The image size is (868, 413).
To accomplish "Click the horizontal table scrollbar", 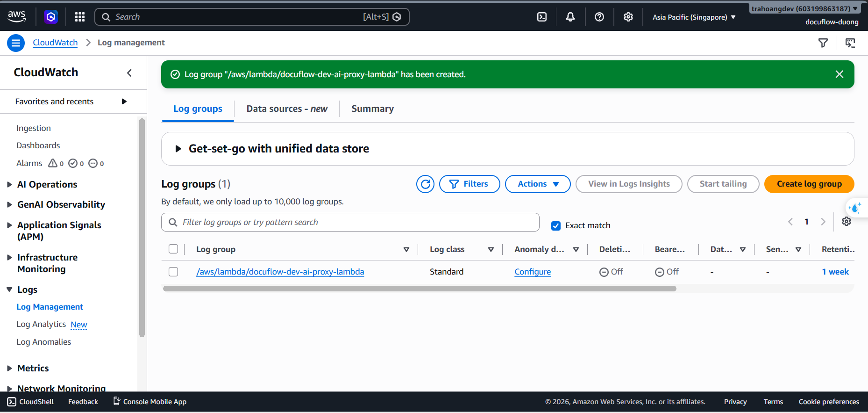I will 420,289.
